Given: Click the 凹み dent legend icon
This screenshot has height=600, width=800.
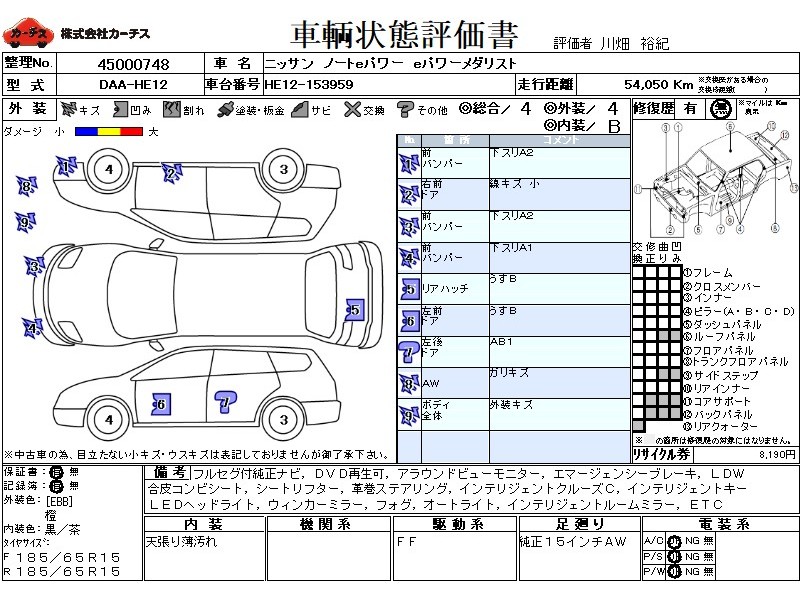Looking at the screenshot, I should pyautogui.click(x=120, y=109).
